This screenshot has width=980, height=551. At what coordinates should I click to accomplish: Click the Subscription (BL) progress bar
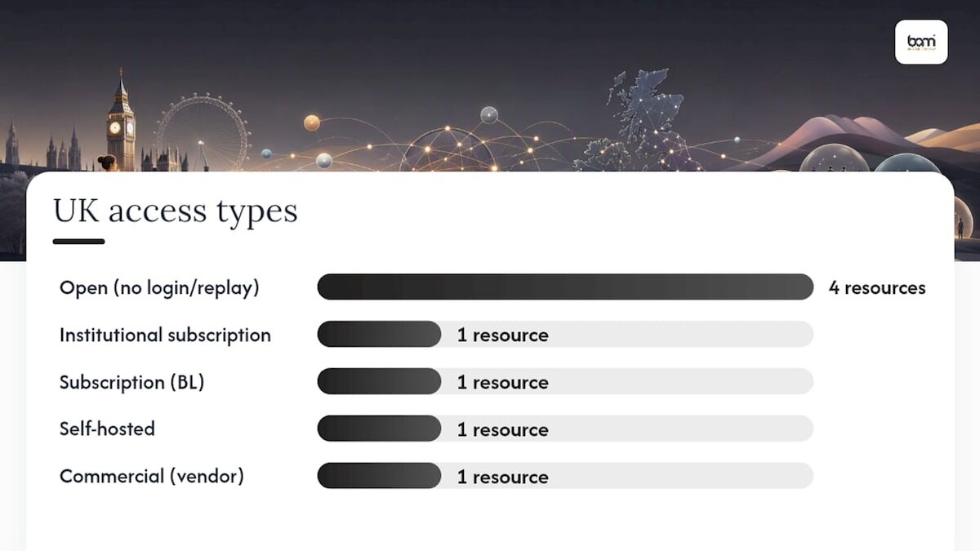point(565,381)
